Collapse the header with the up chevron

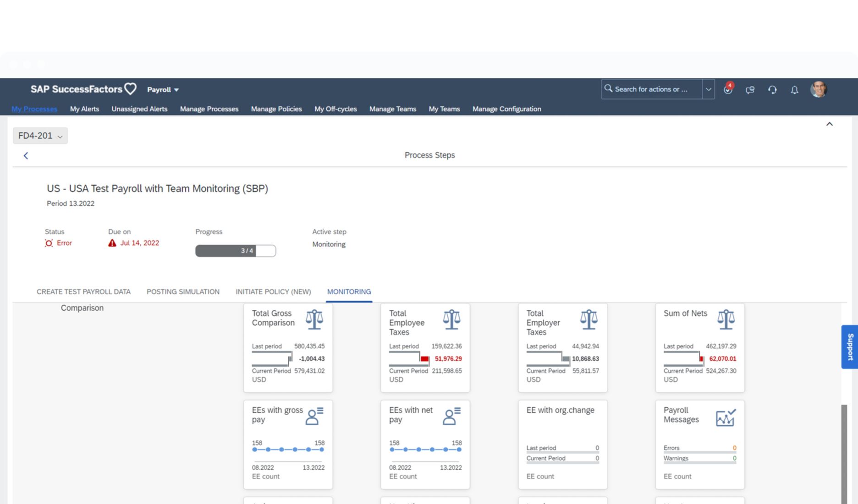point(829,124)
